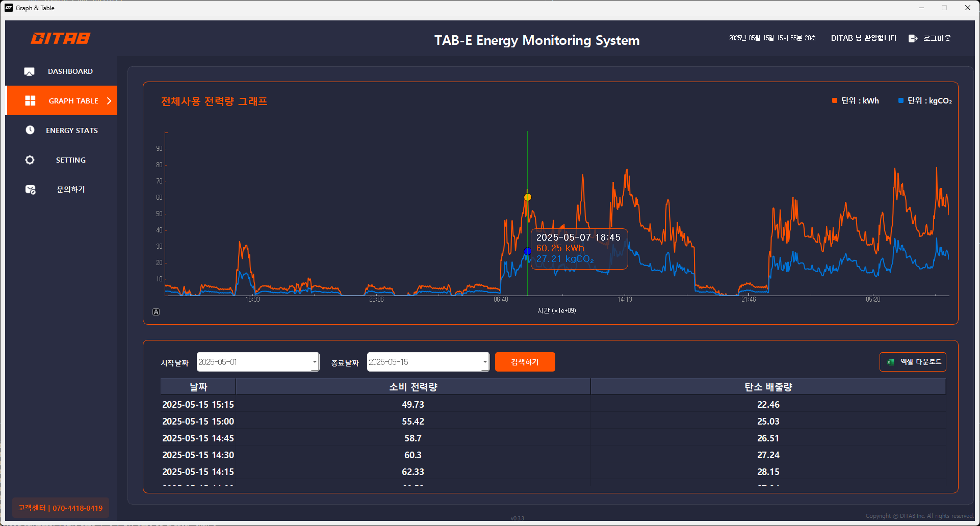
Task: Click the DITAB 님 환영합니다 greeting
Action: click(864, 38)
